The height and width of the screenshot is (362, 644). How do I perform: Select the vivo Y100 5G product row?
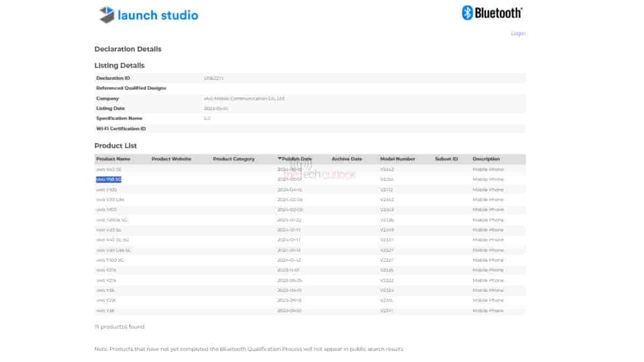110,260
